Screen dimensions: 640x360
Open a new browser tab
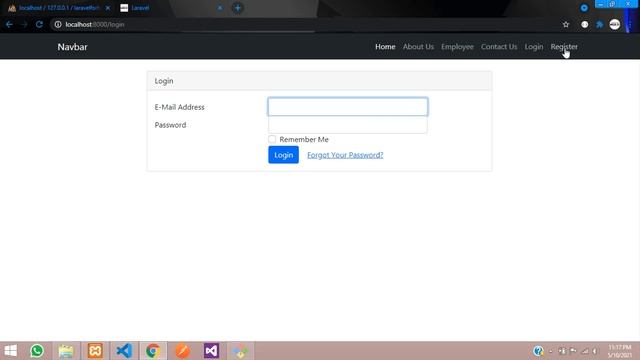pyautogui.click(x=238, y=8)
